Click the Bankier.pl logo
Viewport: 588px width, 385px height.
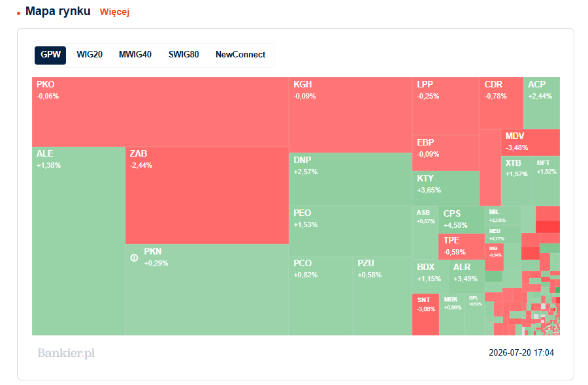[66, 353]
